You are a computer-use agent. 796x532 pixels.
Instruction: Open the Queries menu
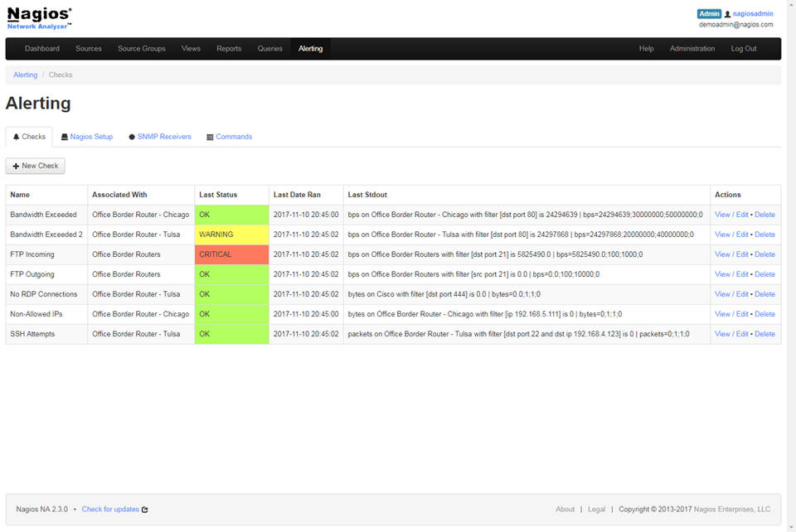coord(269,48)
